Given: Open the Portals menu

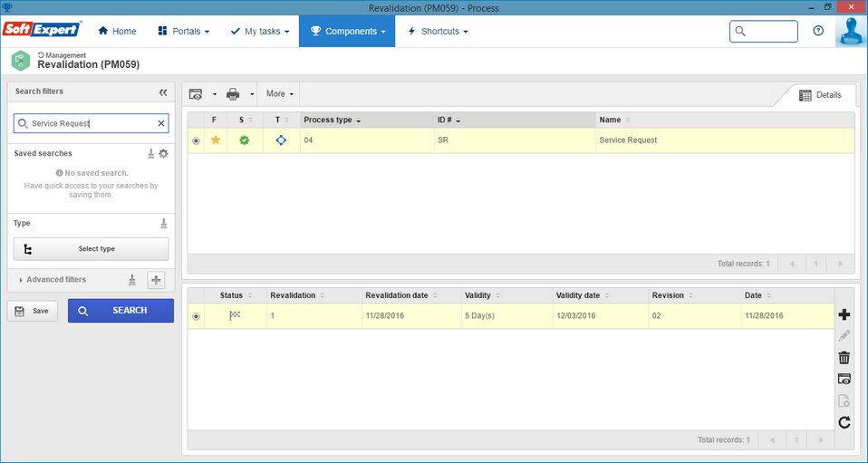Looking at the screenshot, I should point(183,31).
